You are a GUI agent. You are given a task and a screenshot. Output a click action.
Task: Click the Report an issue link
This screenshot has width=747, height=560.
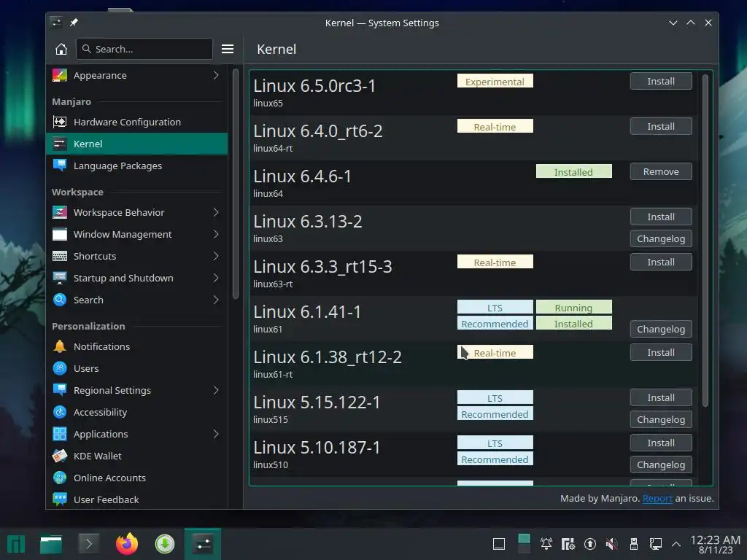pos(657,499)
